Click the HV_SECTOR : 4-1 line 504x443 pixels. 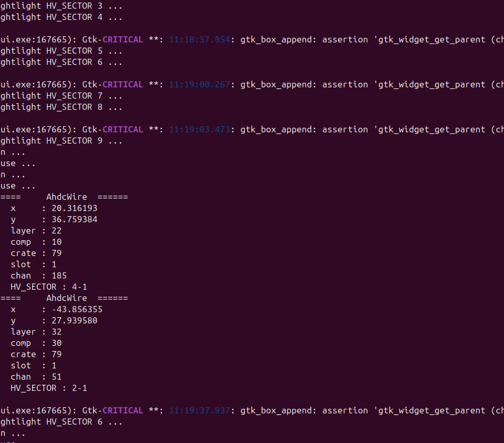pos(49,287)
